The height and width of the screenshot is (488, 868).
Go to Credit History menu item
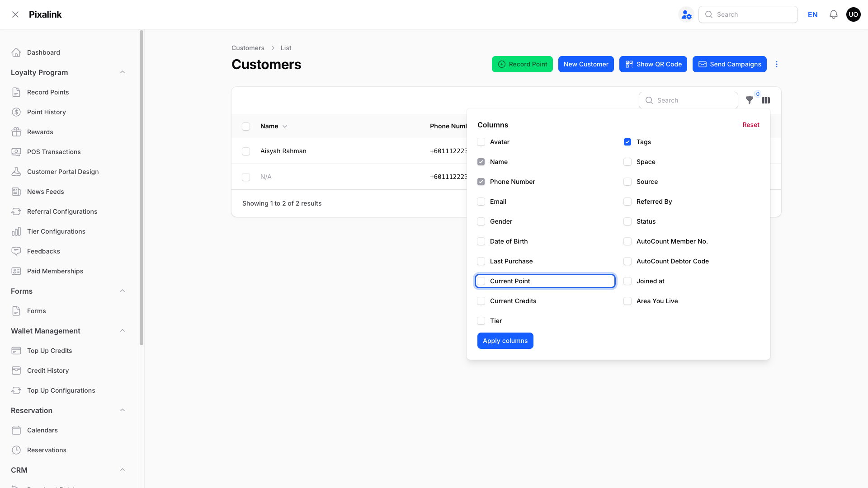(68, 371)
